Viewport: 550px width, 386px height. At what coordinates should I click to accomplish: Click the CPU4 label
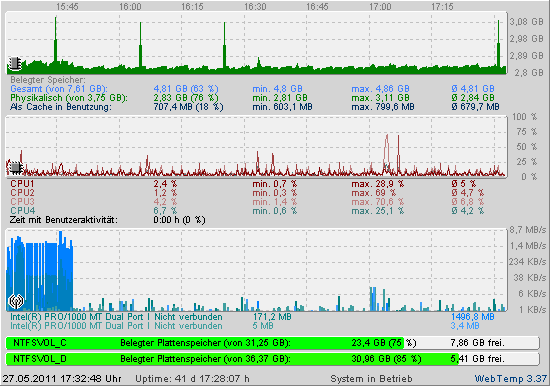22,211
